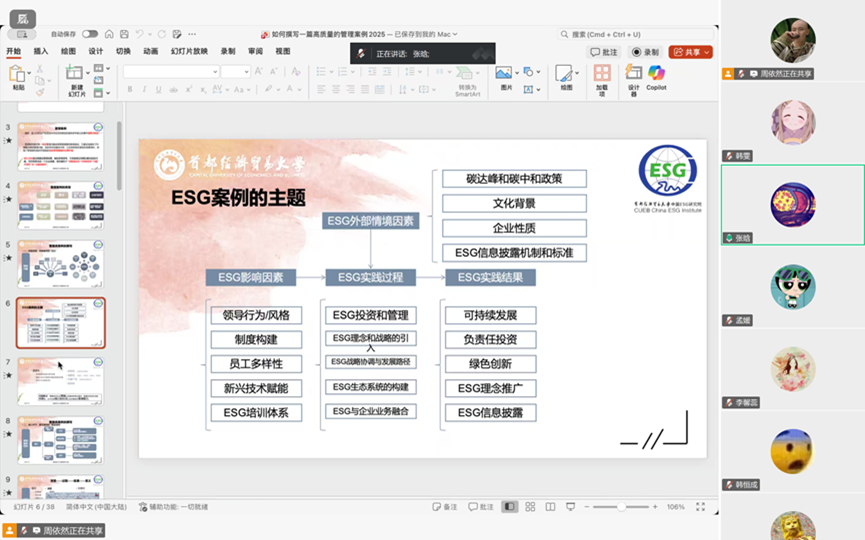Screen dimensions: 865x540
Task: Expand the 新建幻灯片 dropdown arrow
Action: coord(88,72)
